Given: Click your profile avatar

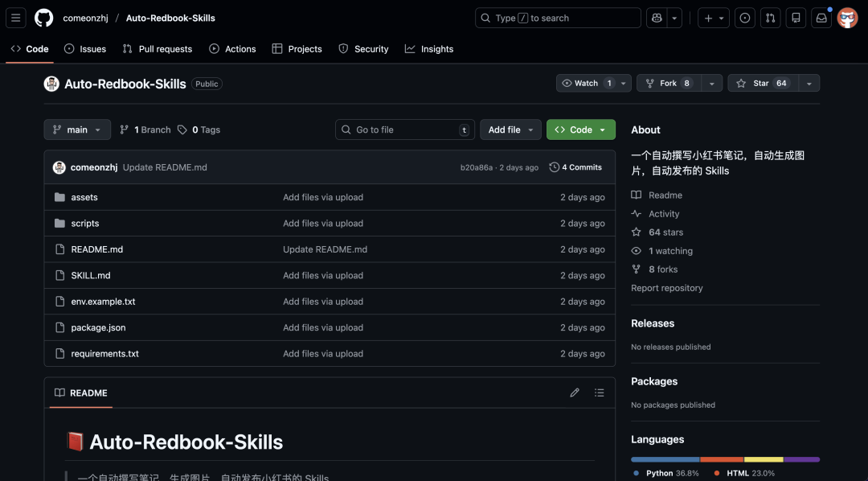Looking at the screenshot, I should [848, 17].
